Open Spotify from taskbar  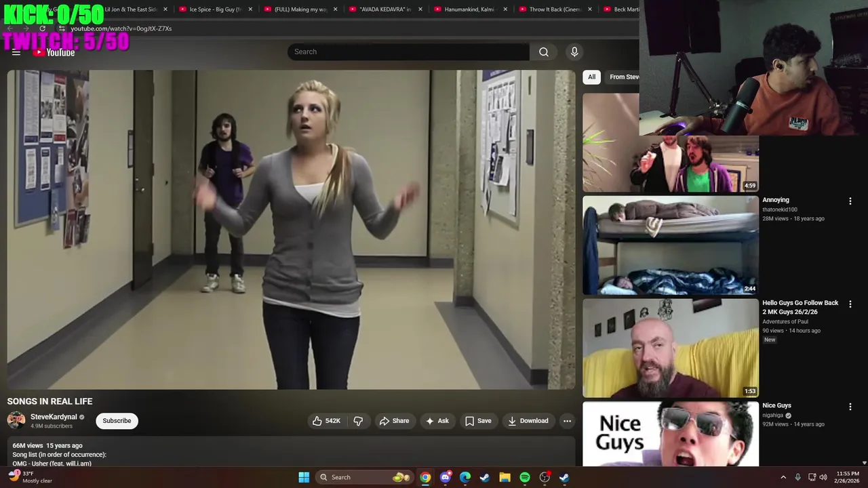525,477
